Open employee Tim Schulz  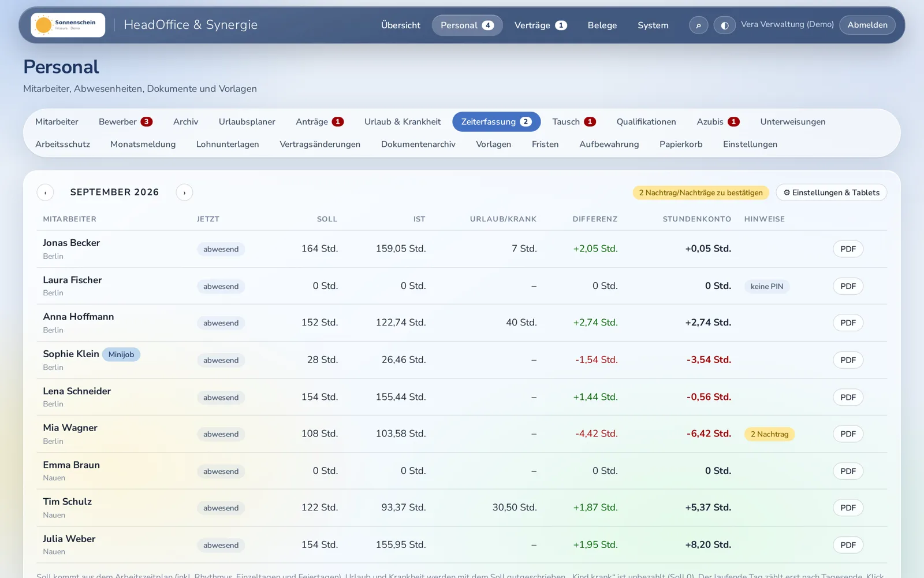[x=67, y=502]
